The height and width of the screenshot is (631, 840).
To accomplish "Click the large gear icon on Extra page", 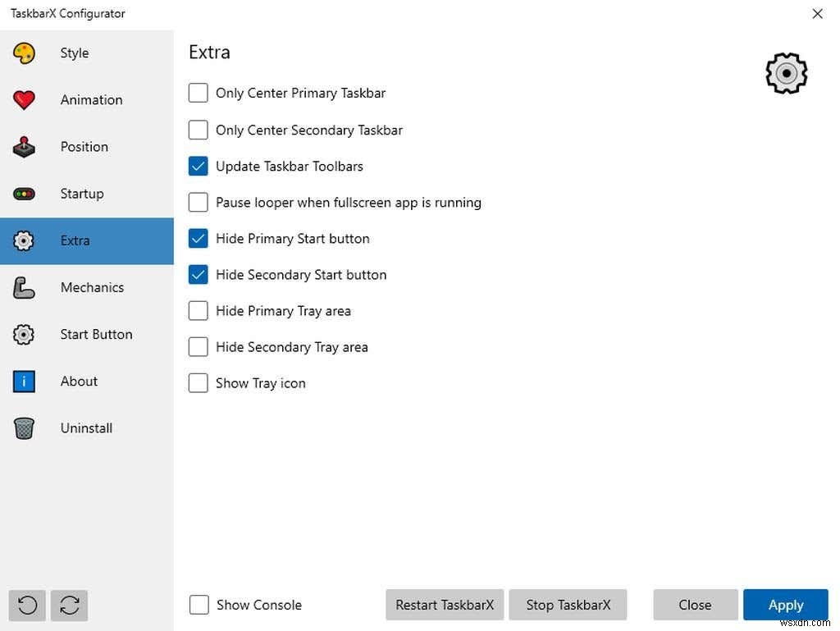I will coord(786,73).
